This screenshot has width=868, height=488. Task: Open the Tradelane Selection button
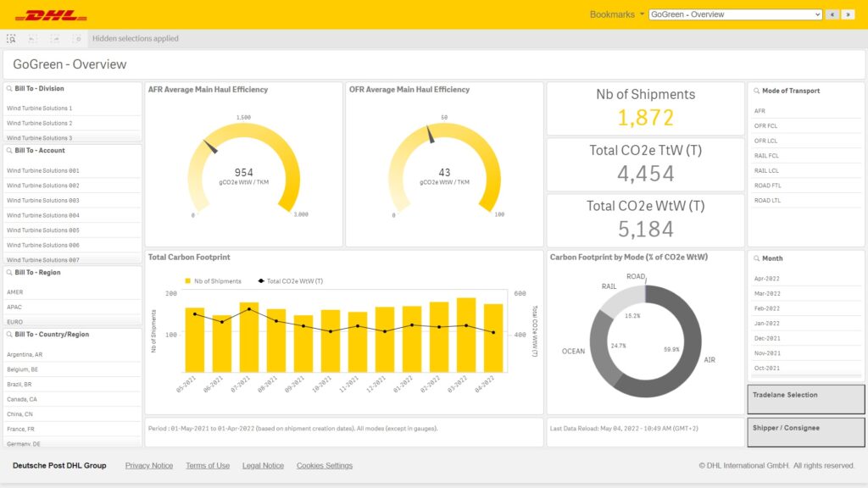coord(806,400)
